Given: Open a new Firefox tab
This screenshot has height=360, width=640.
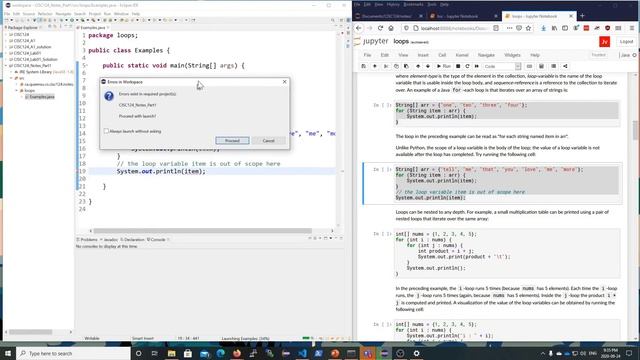Looking at the screenshot, I should tap(582, 16).
